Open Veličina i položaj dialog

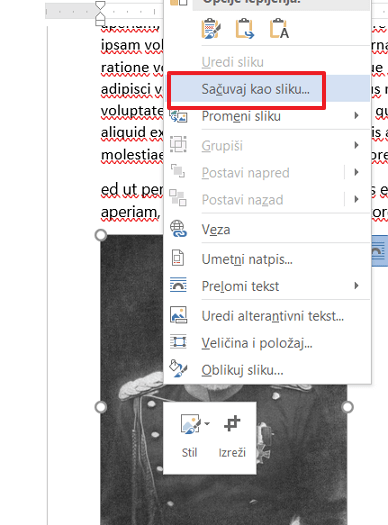point(268,343)
